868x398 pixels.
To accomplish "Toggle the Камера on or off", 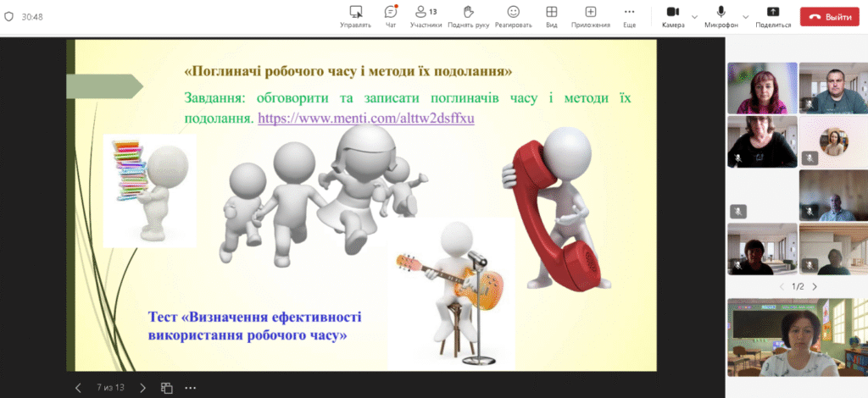I will [x=673, y=17].
